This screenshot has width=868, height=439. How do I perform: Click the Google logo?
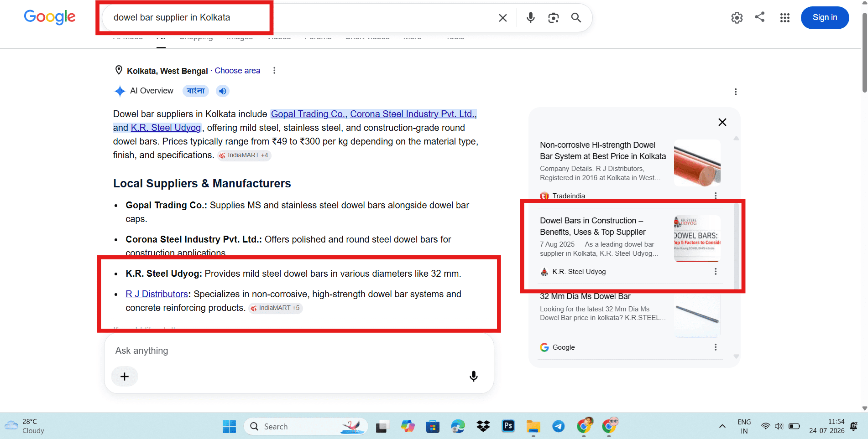pos(50,17)
